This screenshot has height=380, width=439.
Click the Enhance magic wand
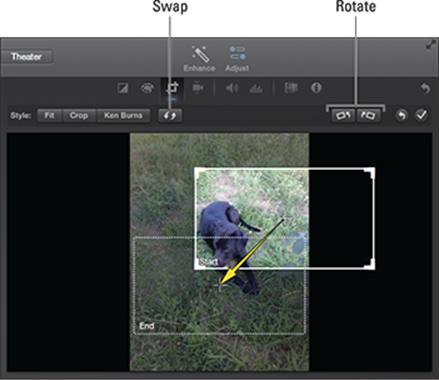pyautogui.click(x=199, y=59)
